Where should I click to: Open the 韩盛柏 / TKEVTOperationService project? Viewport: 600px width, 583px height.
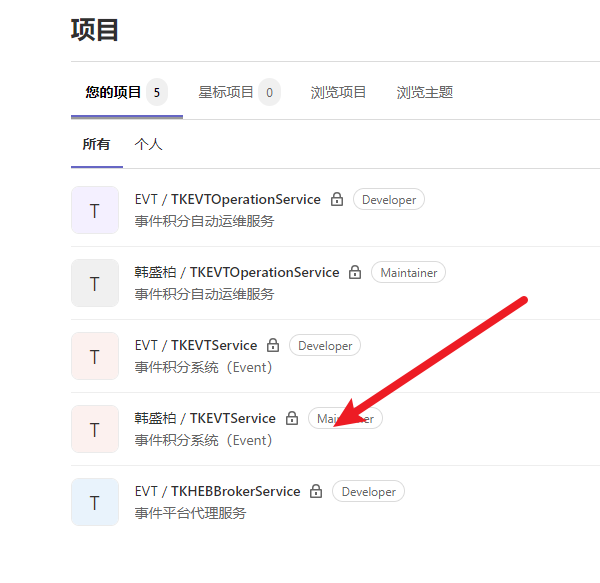(x=237, y=273)
